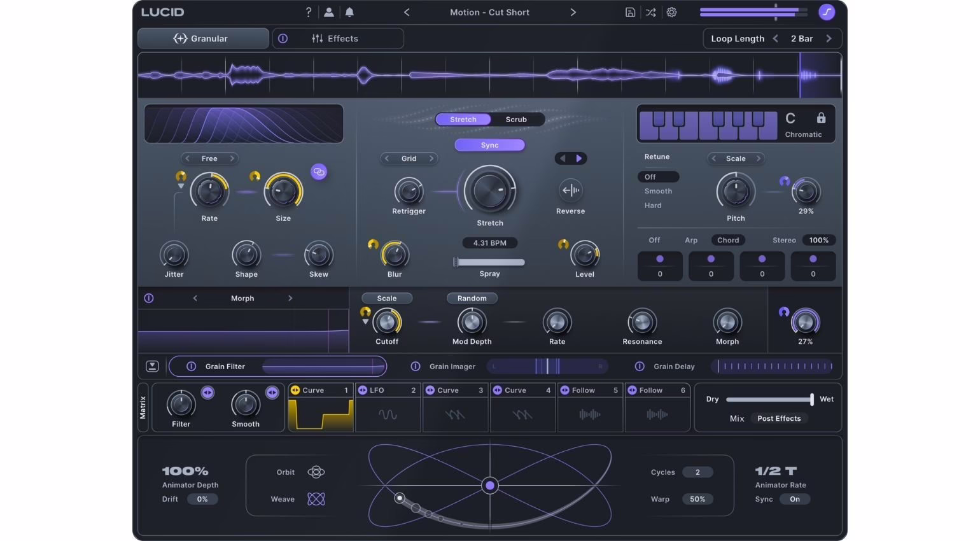The image size is (980, 541).
Task: Click modulation assign icon on Curve 1
Action: pos(295,390)
